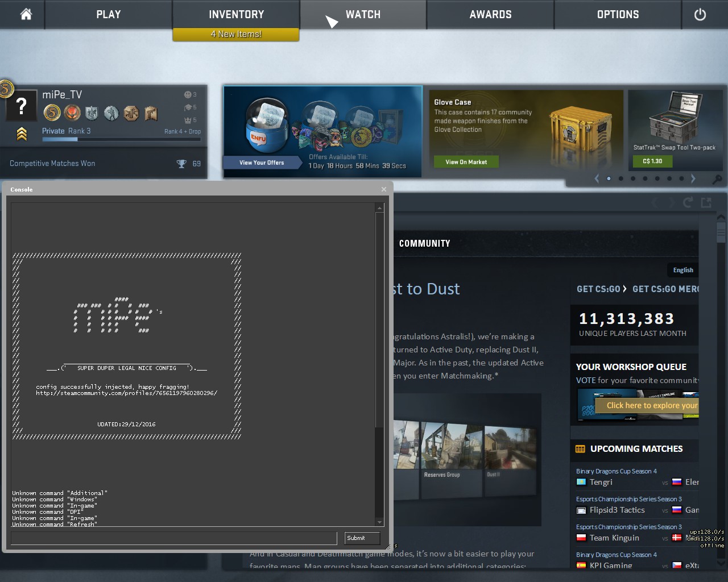Image resolution: width=728 pixels, height=582 pixels.
Task: Select the seventh carousel page dot
Action: [x=681, y=178]
